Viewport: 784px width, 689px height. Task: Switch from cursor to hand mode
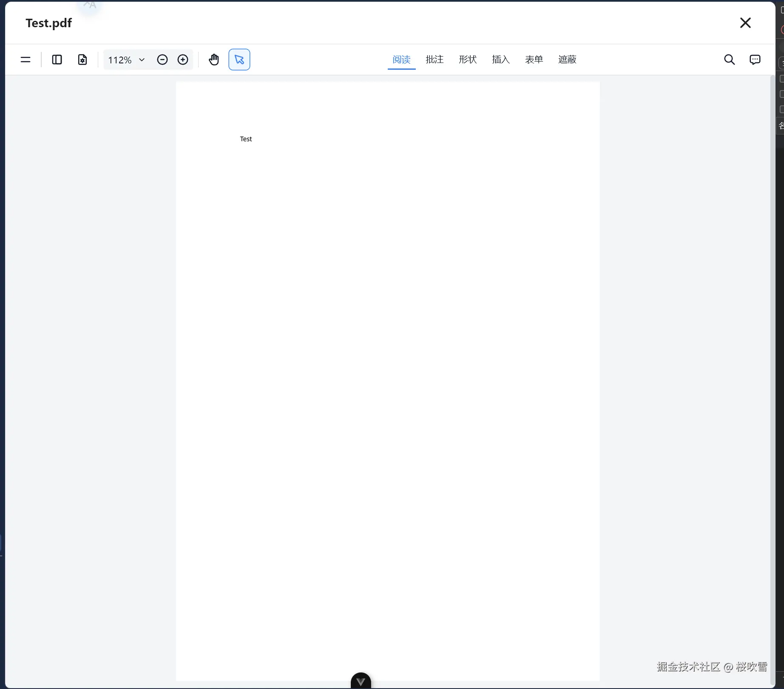click(x=214, y=60)
